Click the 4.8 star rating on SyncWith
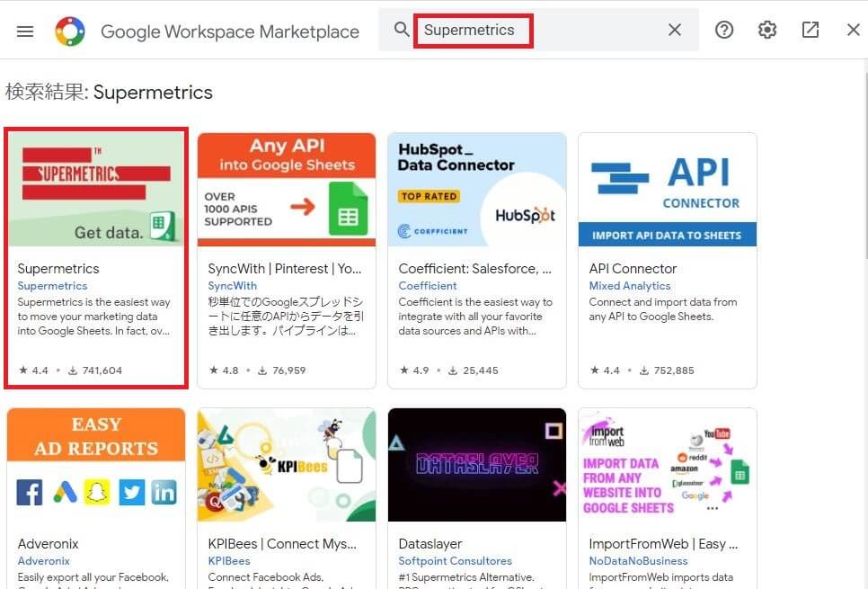 [x=224, y=370]
